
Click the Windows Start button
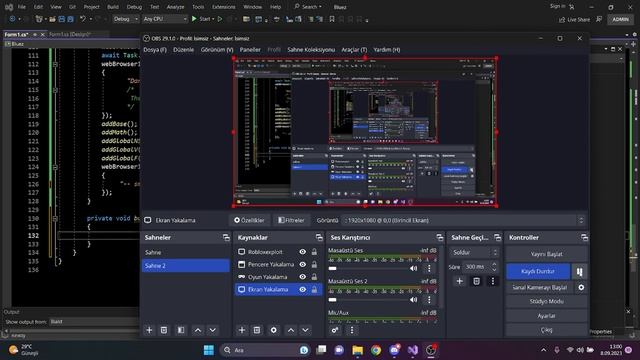209,350
